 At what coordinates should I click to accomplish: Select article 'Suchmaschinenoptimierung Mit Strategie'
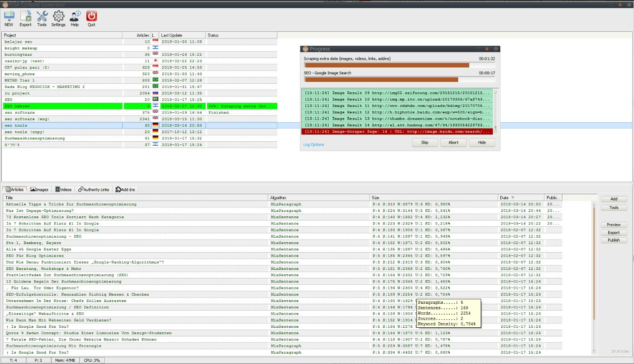point(283,345)
